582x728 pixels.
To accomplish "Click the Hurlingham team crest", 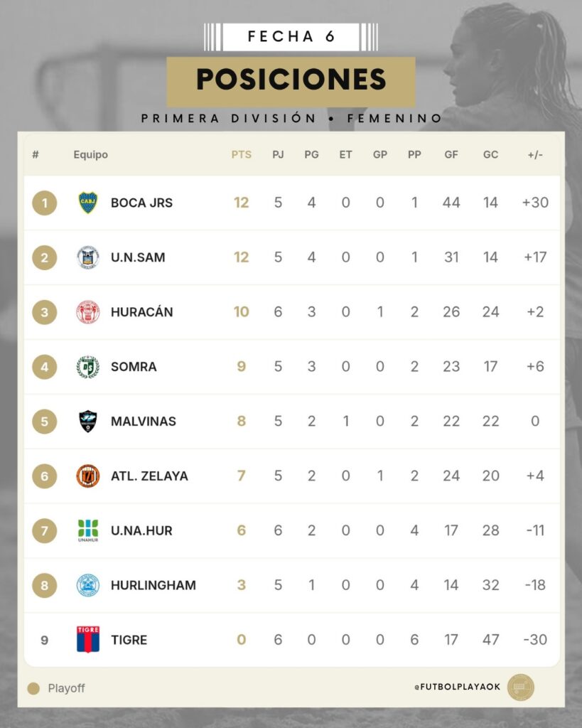I will pos(88,585).
